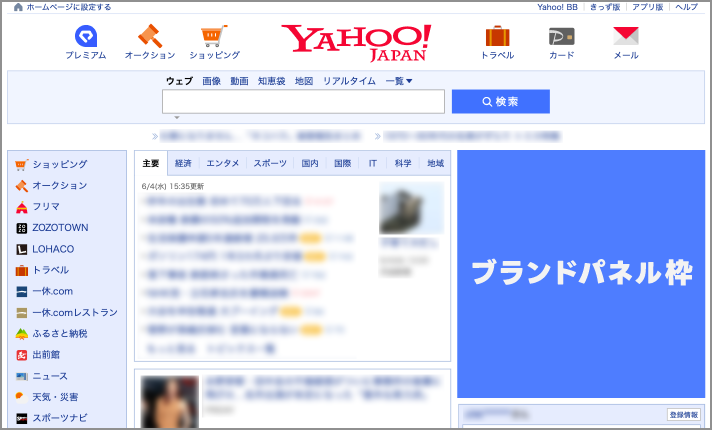Screen dimensions: 712x430
Task: Click the 一休.com sidebar icon
Action: tap(21, 292)
